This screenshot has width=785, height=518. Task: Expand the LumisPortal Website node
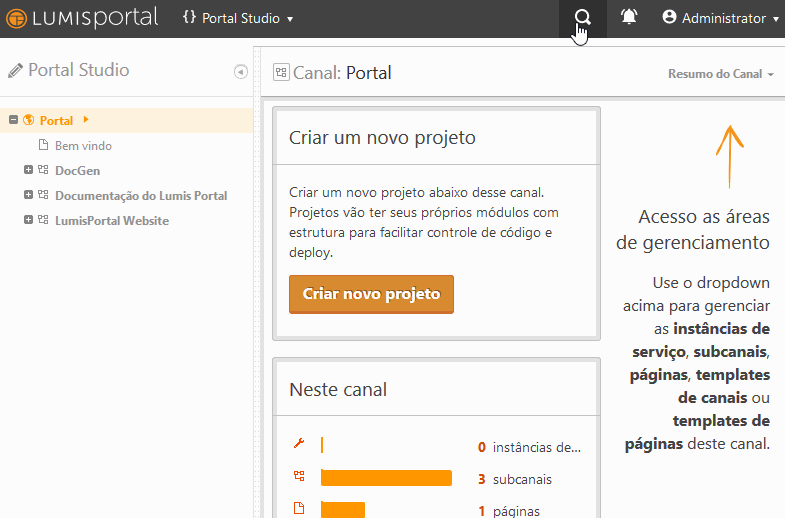(29, 220)
